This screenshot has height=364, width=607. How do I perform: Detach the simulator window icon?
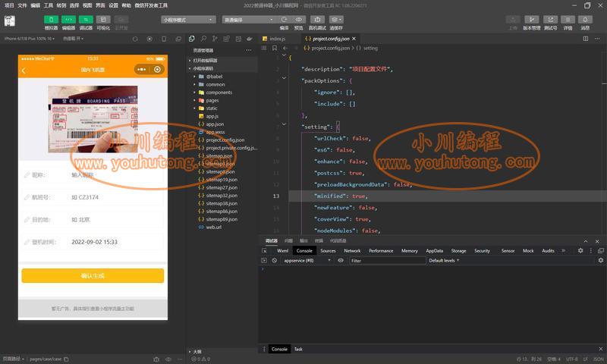(x=178, y=39)
